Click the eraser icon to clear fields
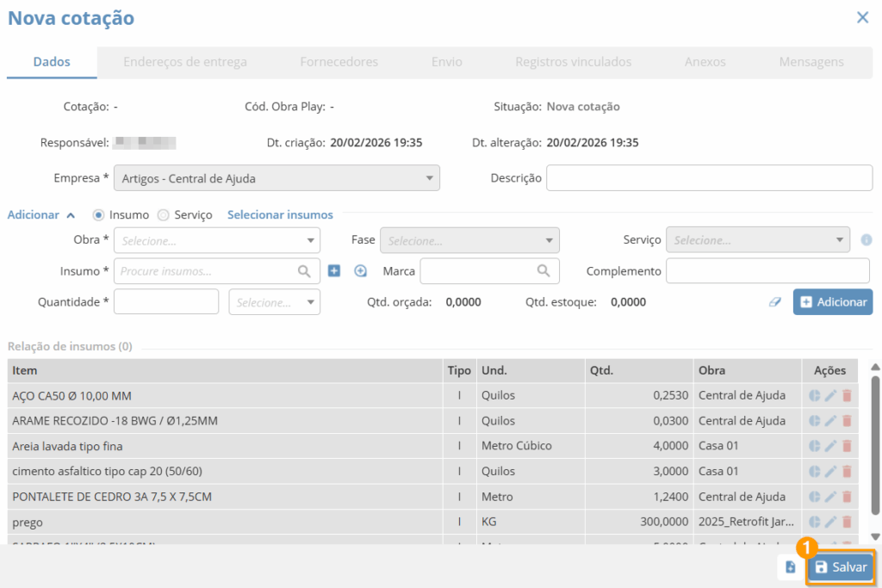Viewport: 882px width, 588px height. pyautogui.click(x=775, y=302)
